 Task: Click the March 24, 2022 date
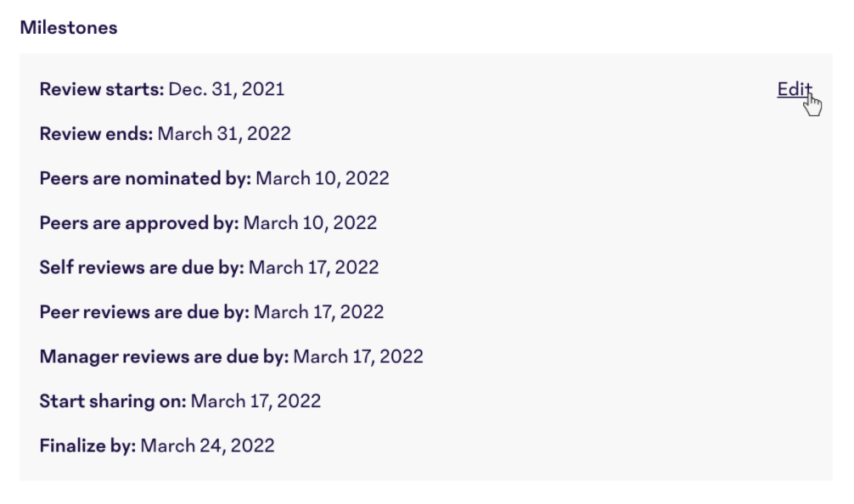207,446
